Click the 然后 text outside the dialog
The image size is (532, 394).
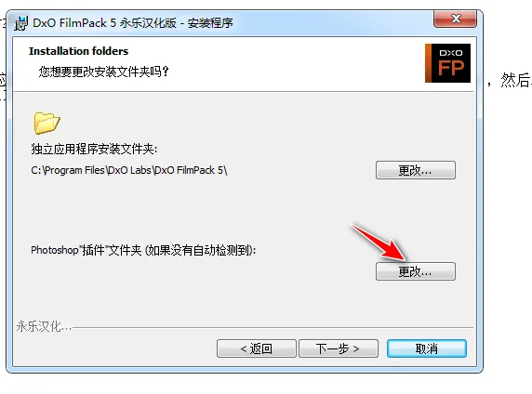[515, 81]
